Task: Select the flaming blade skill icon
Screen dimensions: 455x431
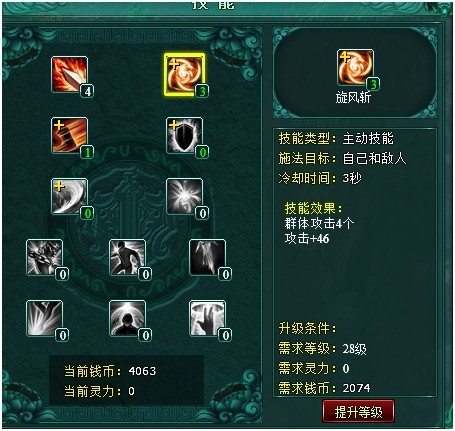Action: coord(69,74)
